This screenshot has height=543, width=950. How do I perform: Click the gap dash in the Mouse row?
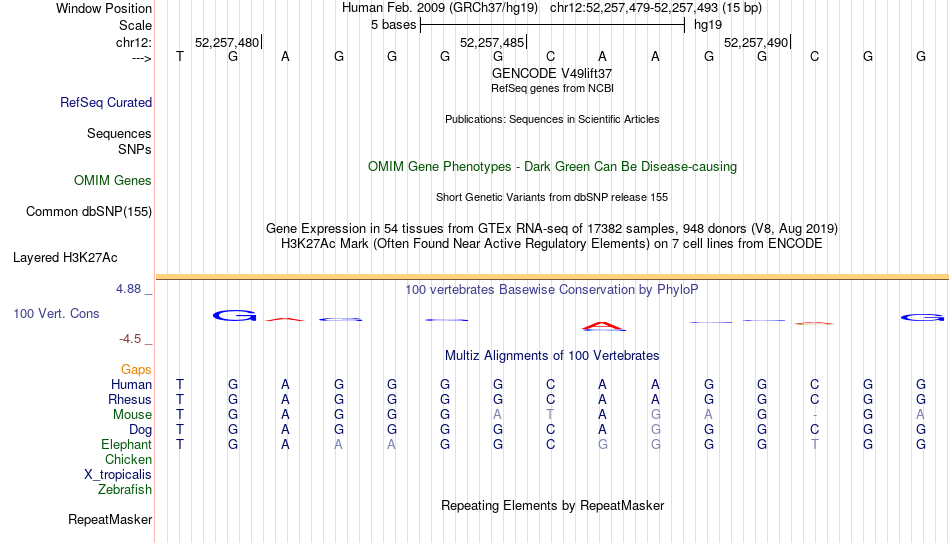[815, 415]
